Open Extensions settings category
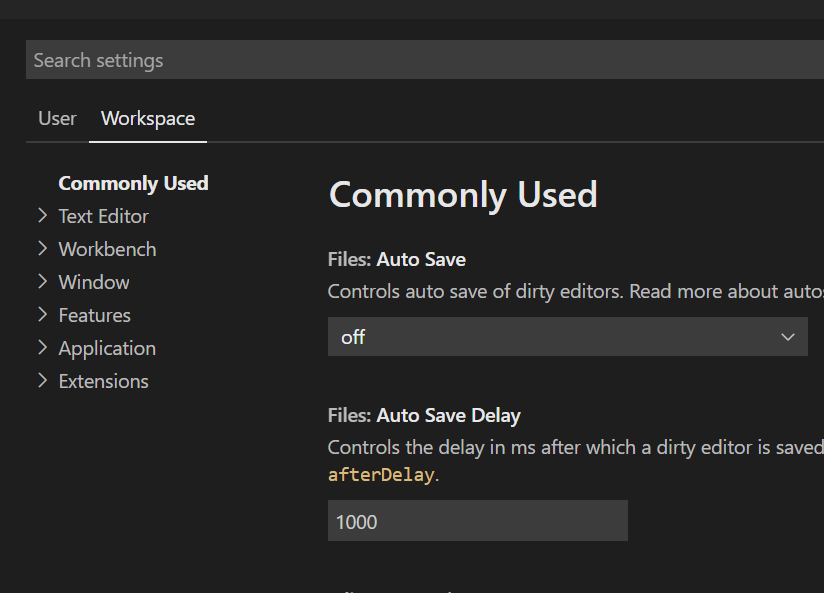 coord(104,381)
